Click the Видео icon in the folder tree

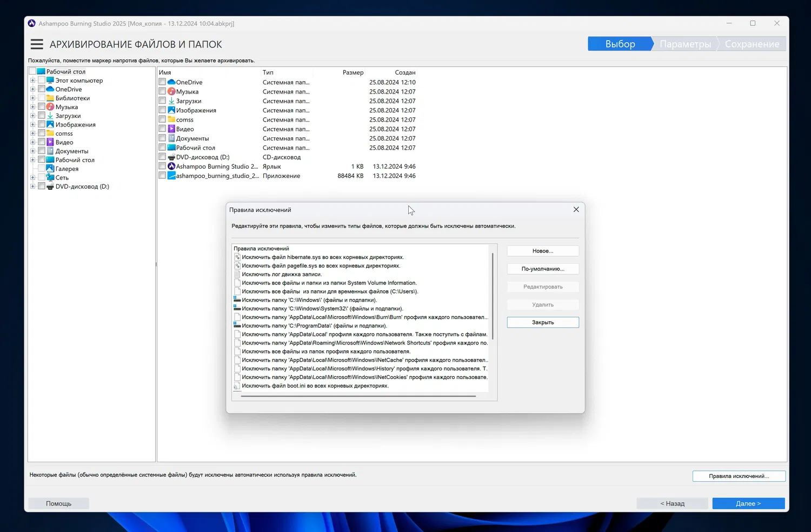pyautogui.click(x=50, y=142)
